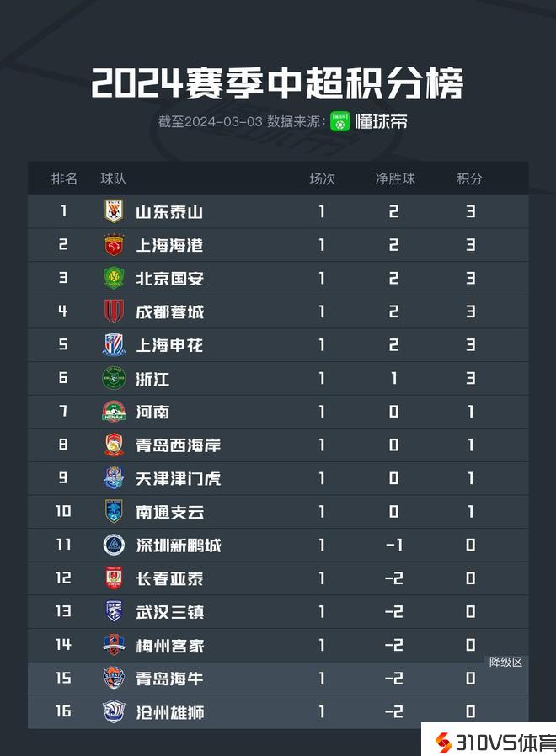Click the Beijing Guoan green badge
Viewport: 556px width, 756px height.
click(x=114, y=278)
